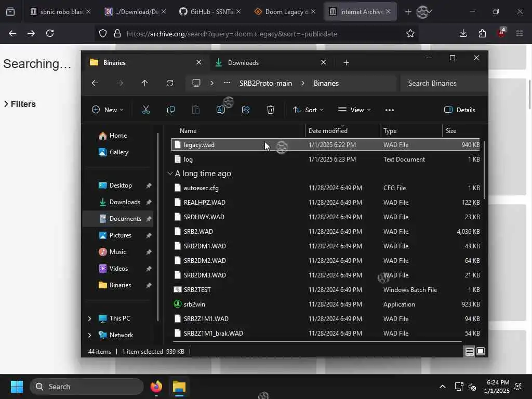Switch to details list view icon

coord(469,352)
